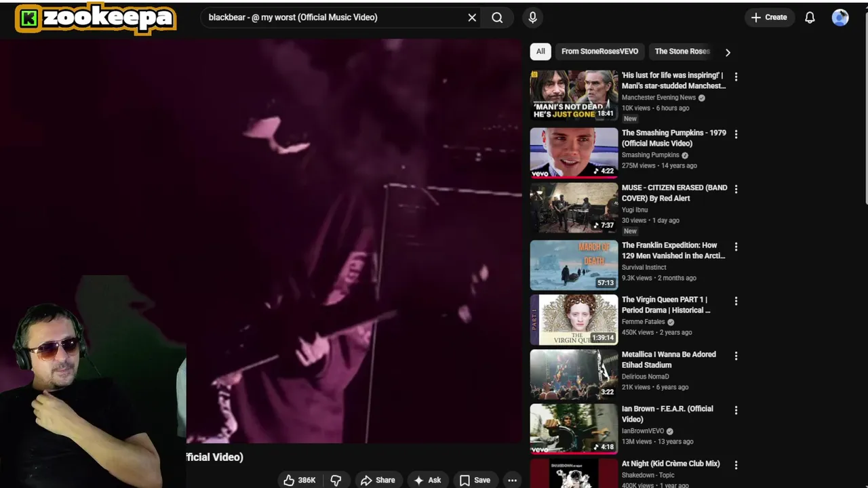Open options for Metallica I Wanna Be Adored
The width and height of the screenshot is (868, 488).
tap(736, 356)
